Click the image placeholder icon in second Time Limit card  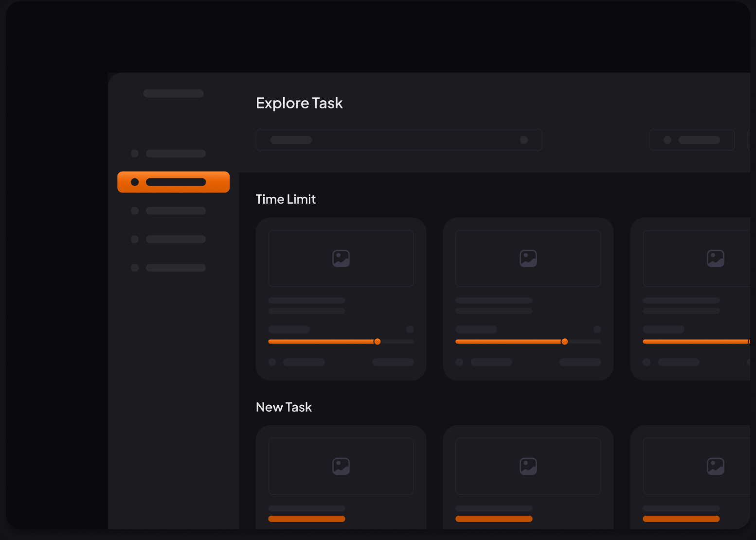pos(528,258)
